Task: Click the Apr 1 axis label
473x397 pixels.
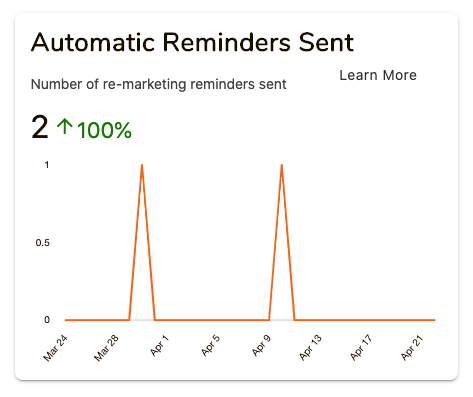Action: click(160, 346)
